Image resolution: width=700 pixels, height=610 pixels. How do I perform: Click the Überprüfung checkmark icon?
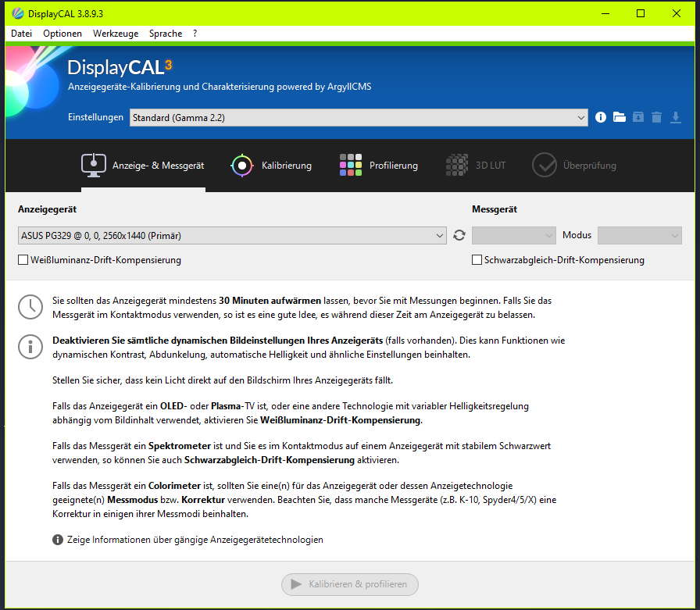(x=545, y=165)
